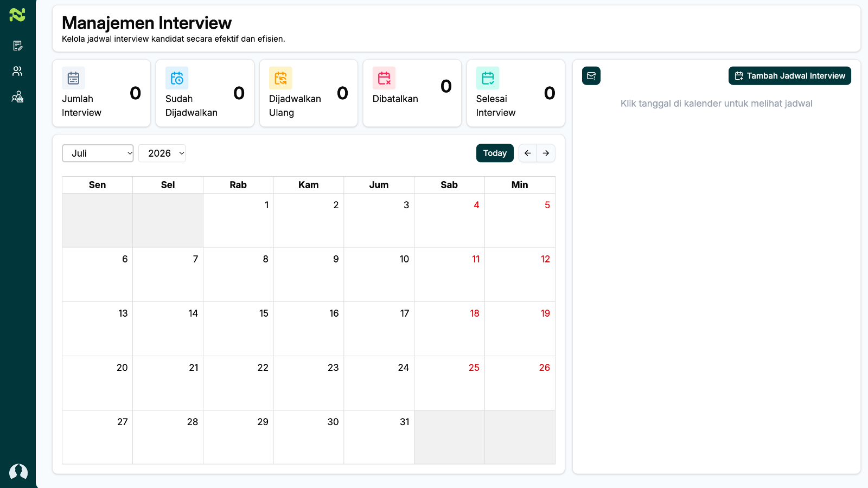Click the Selesai Interview label

click(496, 106)
